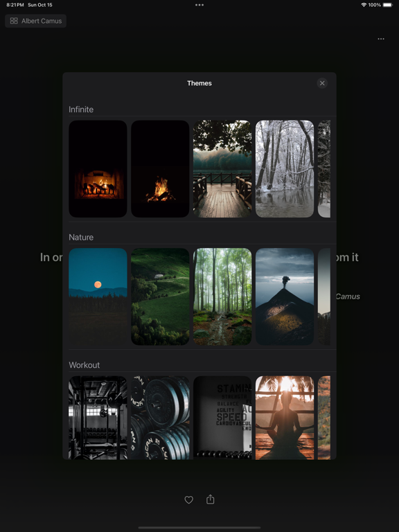Image resolution: width=399 pixels, height=532 pixels.
Task: Select the weight plates theme
Action: (160, 418)
